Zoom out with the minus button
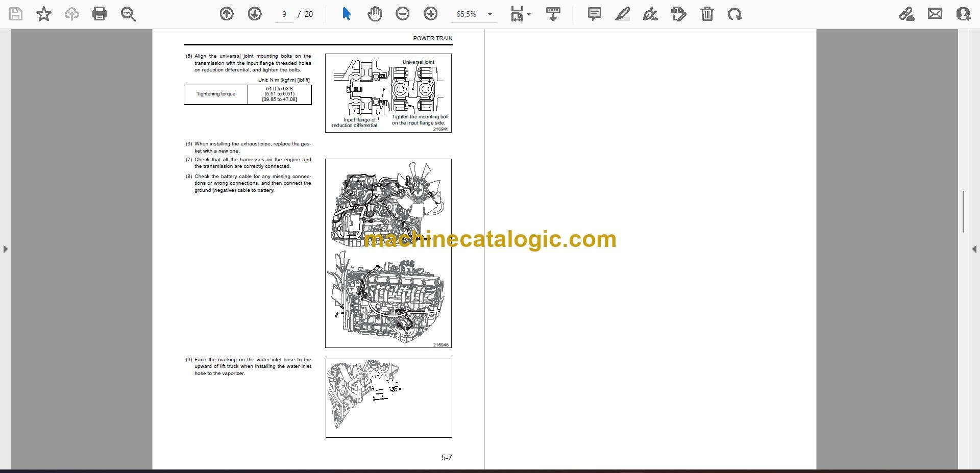The width and height of the screenshot is (980, 473). (x=403, y=14)
